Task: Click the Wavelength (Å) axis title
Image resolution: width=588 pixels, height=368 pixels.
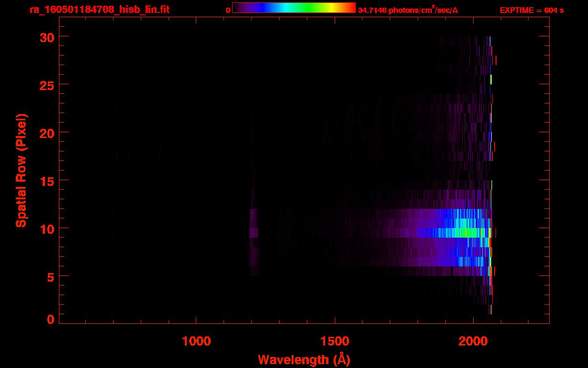Action: (x=304, y=360)
